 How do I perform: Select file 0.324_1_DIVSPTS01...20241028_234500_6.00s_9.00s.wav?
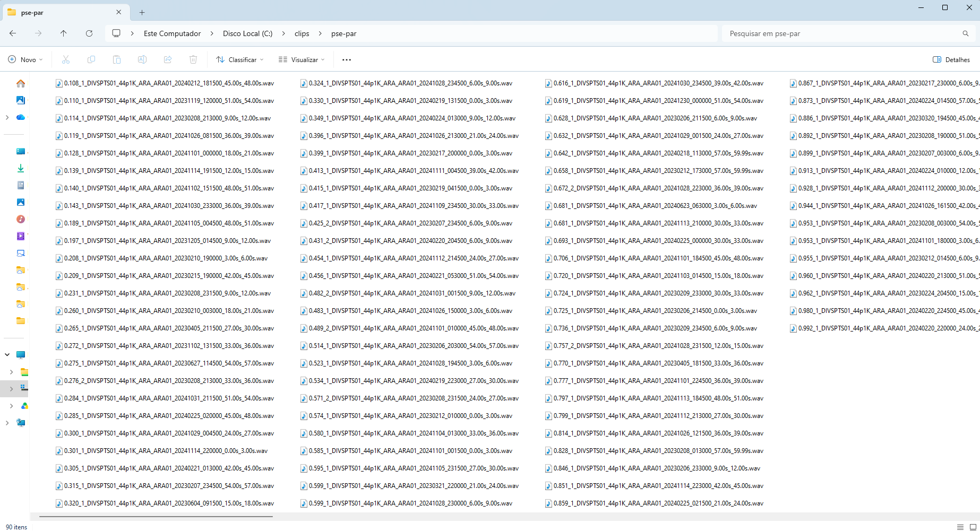(x=406, y=83)
